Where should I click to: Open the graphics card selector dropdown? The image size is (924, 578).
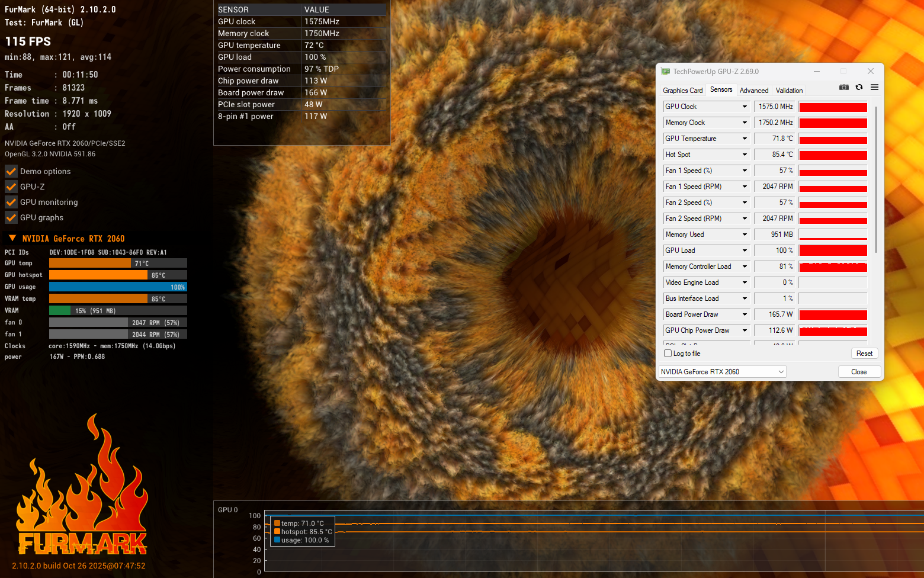(723, 372)
